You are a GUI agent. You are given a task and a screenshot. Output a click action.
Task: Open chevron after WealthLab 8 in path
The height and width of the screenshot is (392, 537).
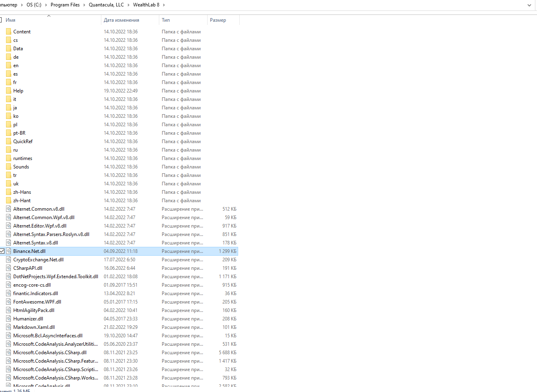164,5
